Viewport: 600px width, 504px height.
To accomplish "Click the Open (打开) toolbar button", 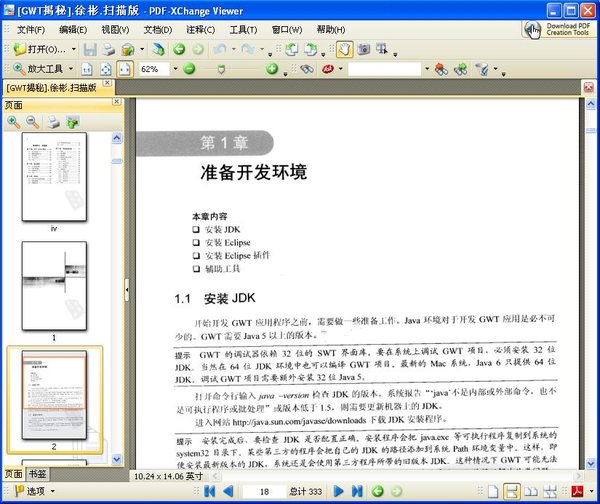I will [x=39, y=49].
